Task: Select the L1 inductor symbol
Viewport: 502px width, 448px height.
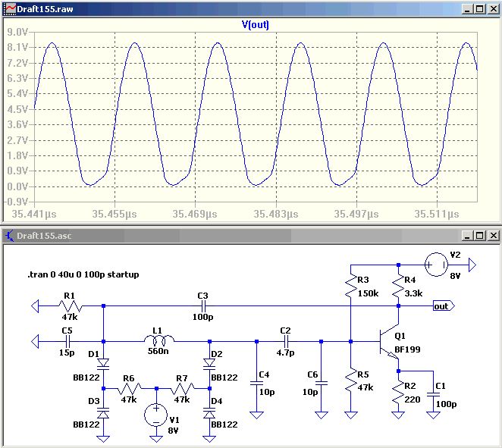Action: pyautogui.click(x=159, y=341)
